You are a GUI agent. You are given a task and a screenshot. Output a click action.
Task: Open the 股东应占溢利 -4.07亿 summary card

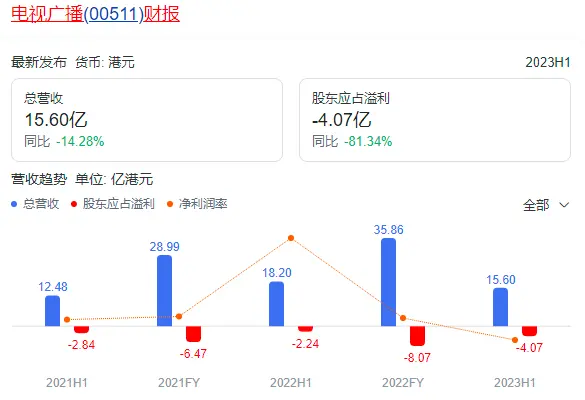[x=435, y=120]
